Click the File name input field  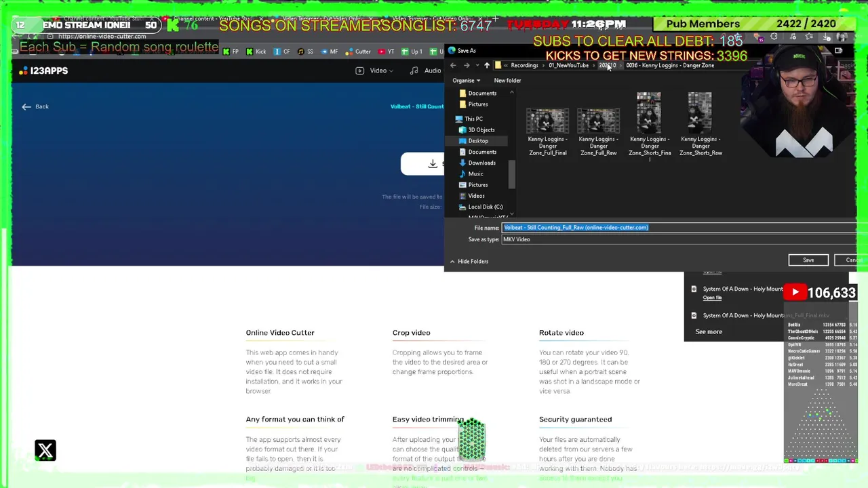point(679,228)
